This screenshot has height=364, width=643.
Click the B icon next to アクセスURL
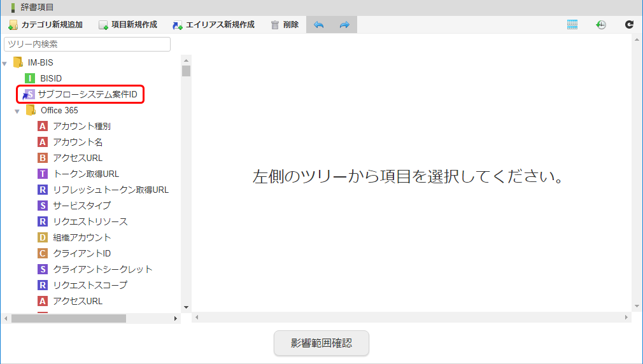(x=43, y=158)
